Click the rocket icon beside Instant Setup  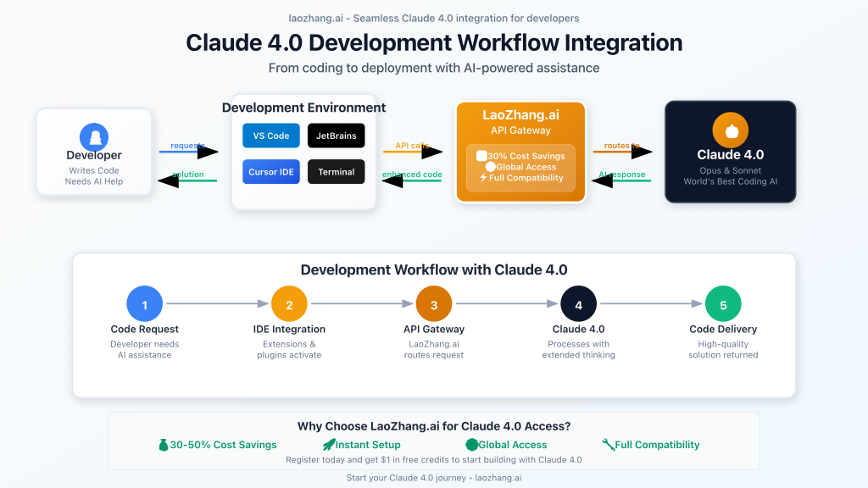point(329,444)
